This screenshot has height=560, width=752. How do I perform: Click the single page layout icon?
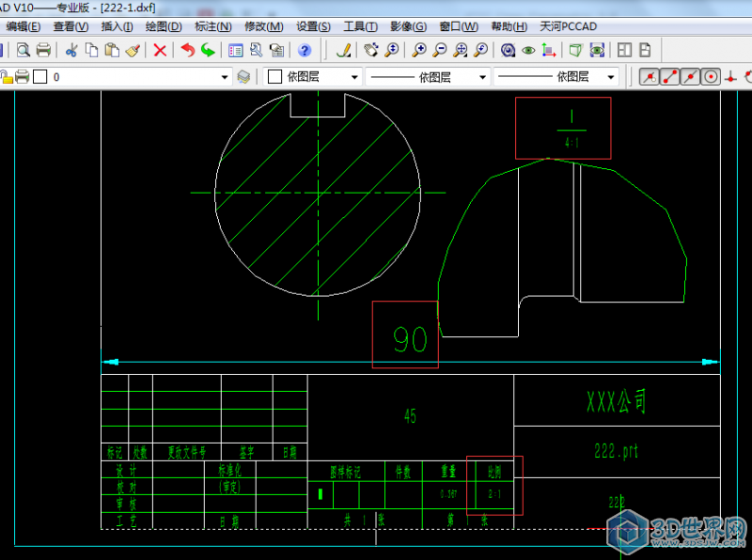[x=645, y=50]
